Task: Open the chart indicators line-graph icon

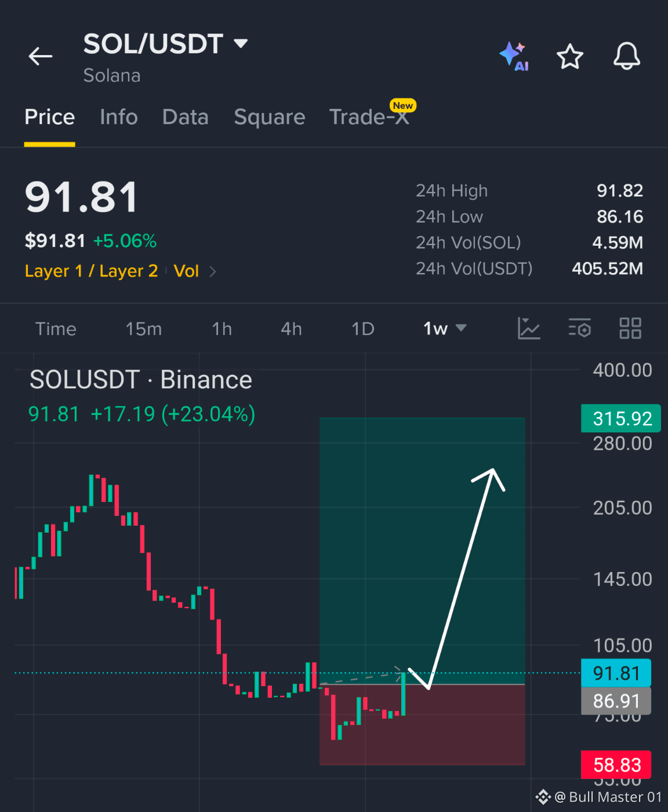Action: pyautogui.click(x=529, y=329)
